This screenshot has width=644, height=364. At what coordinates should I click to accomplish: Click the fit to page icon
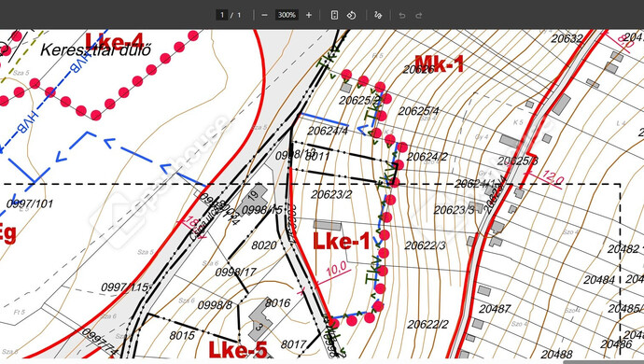334,15
